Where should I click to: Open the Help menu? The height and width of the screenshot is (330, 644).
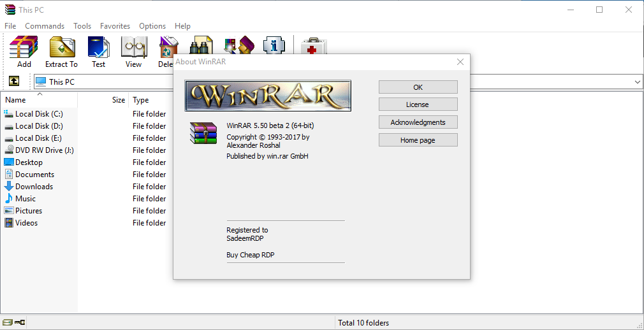pyautogui.click(x=182, y=26)
